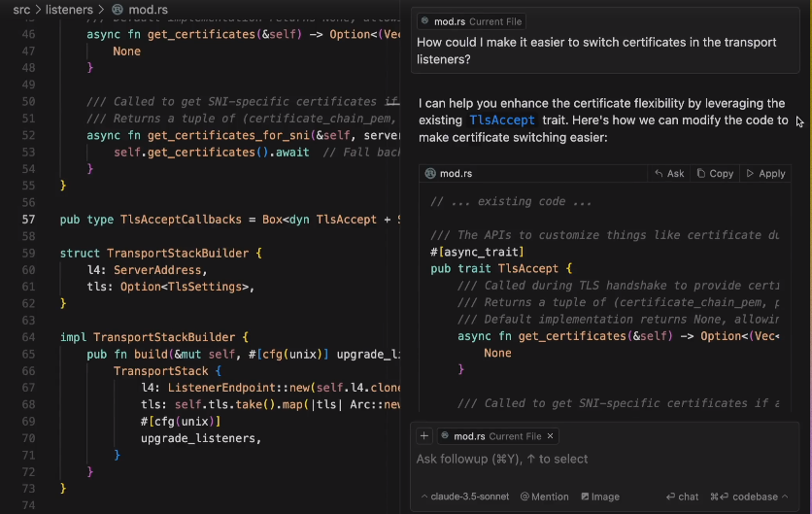Click the @ icon beside Mention
This screenshot has width=812, height=514.
coord(524,497)
